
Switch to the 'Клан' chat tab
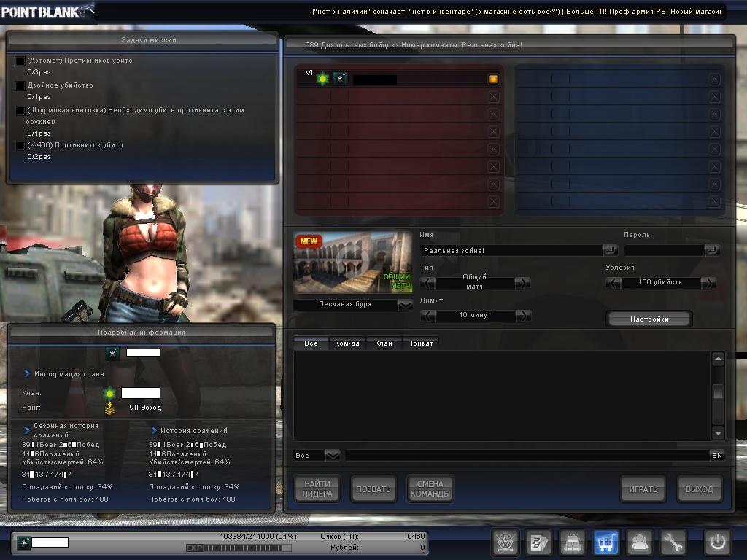[x=384, y=343]
